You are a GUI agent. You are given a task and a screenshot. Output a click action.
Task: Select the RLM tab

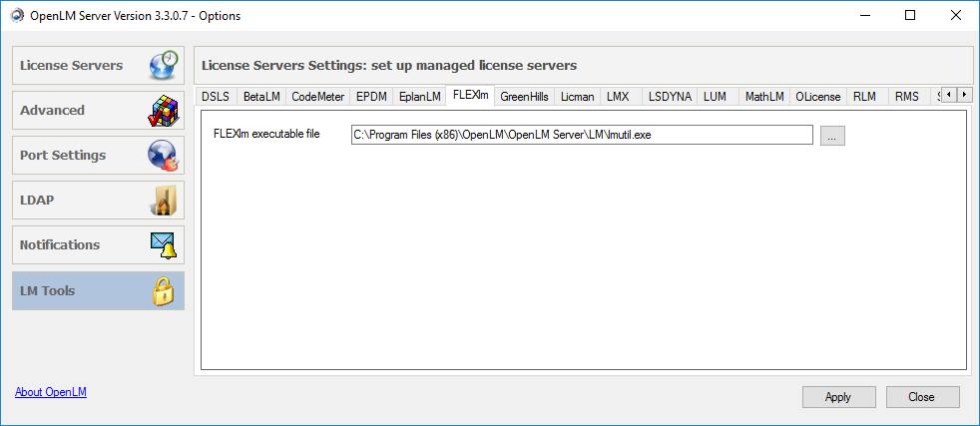(864, 97)
